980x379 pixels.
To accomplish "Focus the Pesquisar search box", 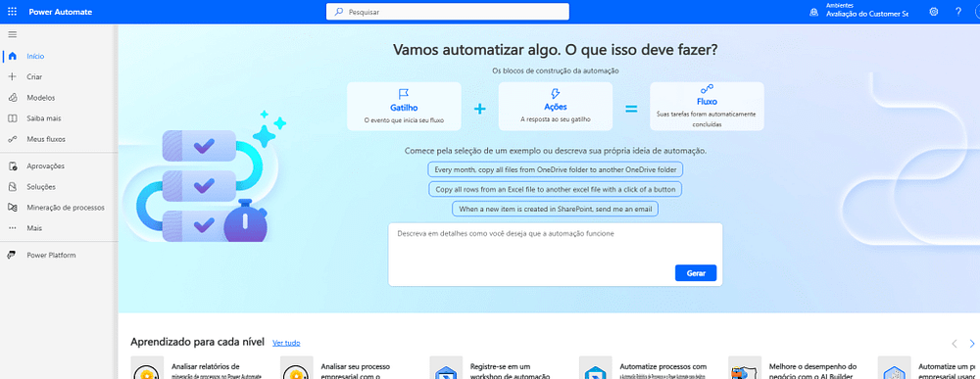I will [x=448, y=11].
